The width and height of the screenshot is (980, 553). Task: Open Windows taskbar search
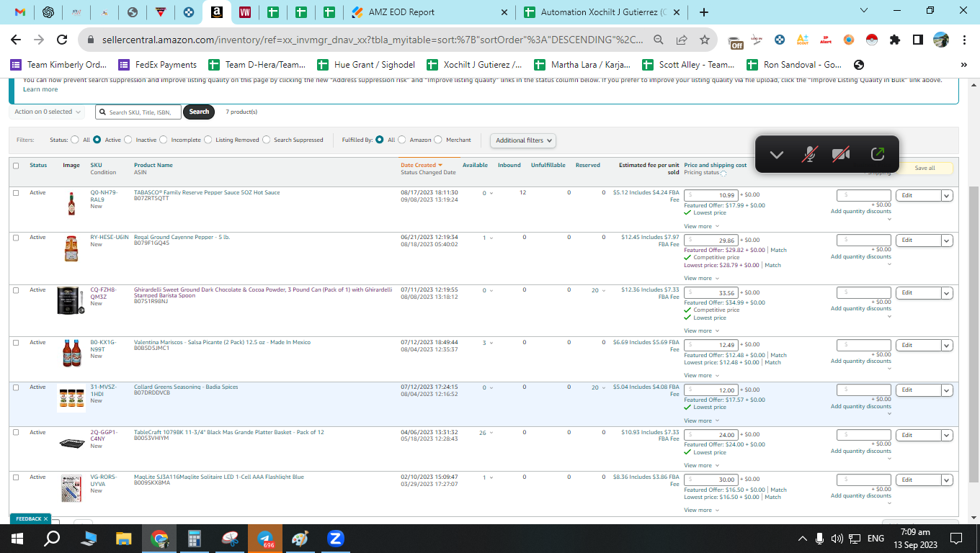pyautogui.click(x=52, y=538)
